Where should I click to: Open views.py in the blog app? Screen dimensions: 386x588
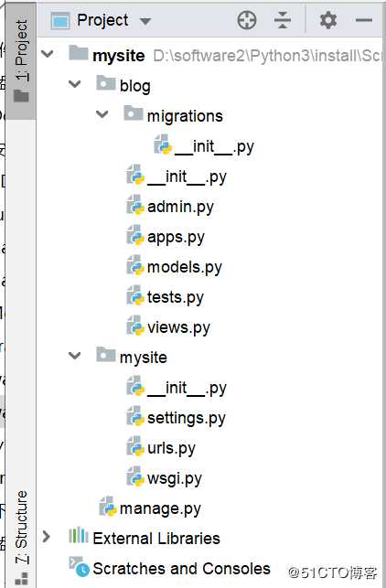[178, 327]
